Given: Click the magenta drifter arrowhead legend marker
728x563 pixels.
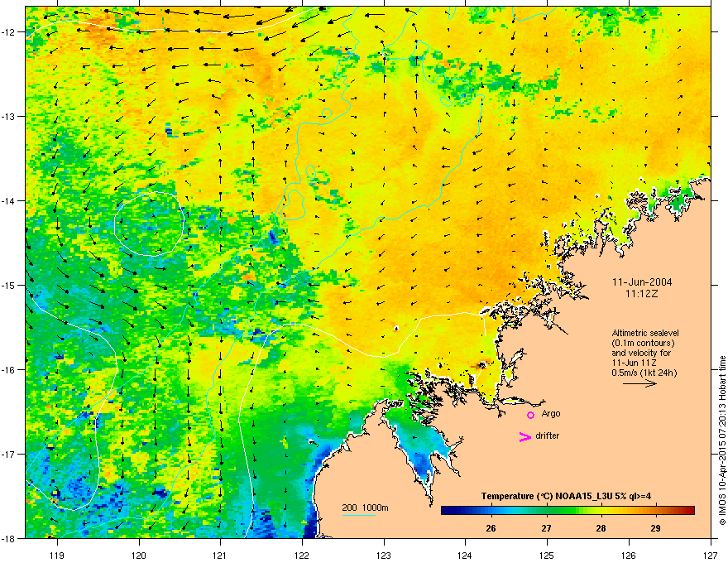Looking at the screenshot, I should pyautogui.click(x=524, y=436).
